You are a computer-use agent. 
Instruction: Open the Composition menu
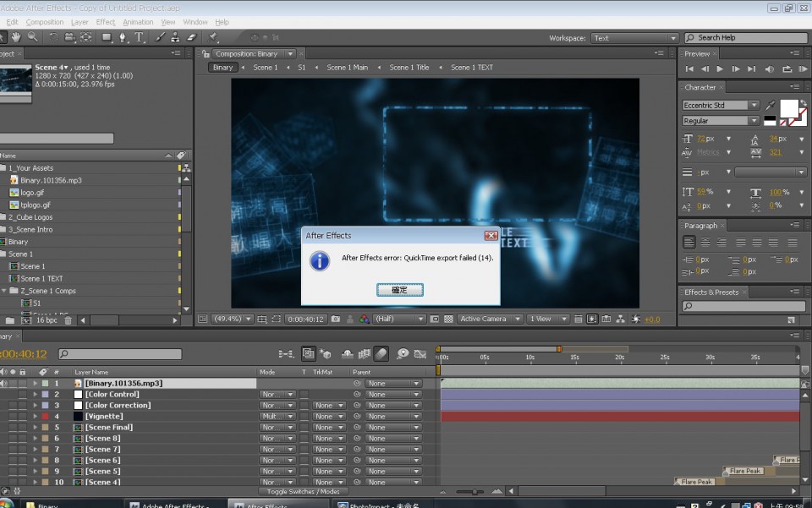45,22
